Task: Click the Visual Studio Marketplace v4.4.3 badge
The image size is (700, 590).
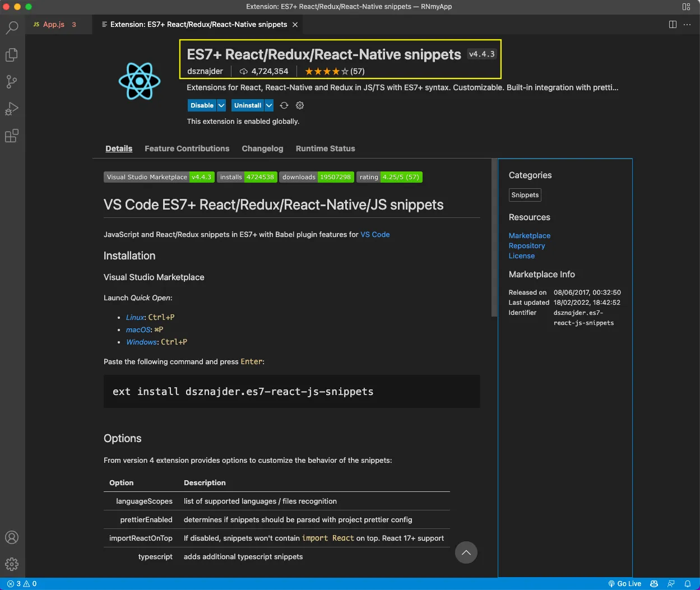Action: (x=159, y=177)
